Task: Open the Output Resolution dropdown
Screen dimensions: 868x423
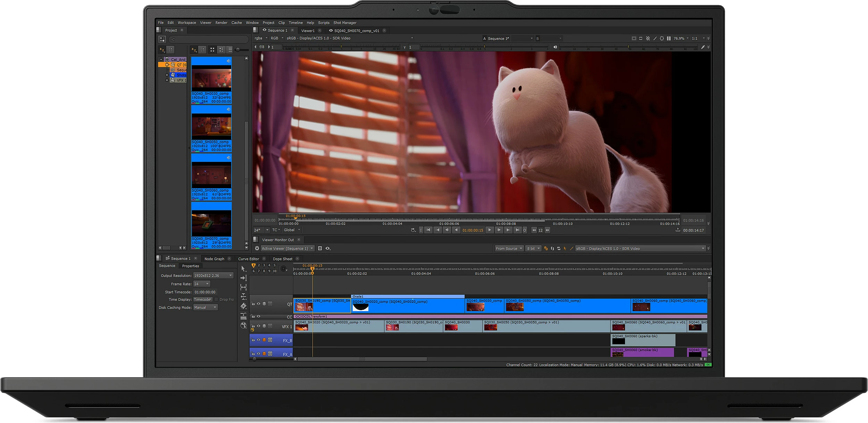Action: [x=213, y=275]
